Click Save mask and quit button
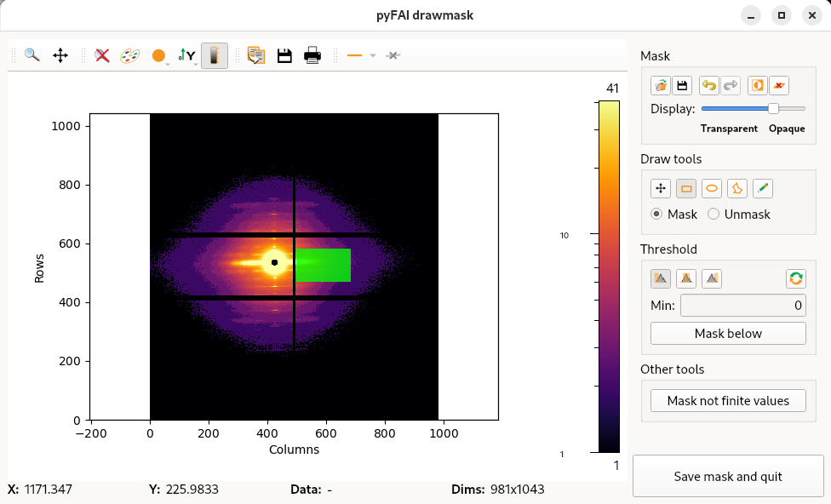Screen dimensions: 831x504 [728, 476]
